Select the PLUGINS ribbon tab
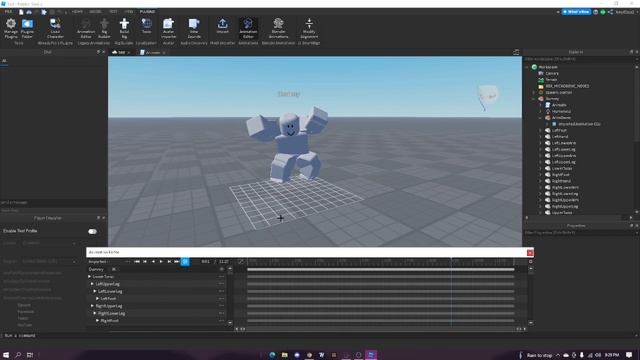This screenshot has width=640, height=360. [147, 12]
